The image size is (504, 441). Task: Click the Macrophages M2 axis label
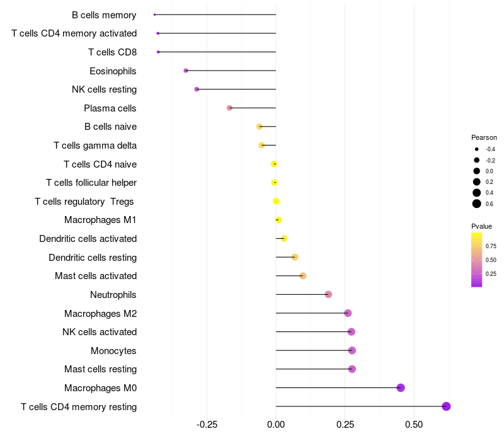[101, 313]
